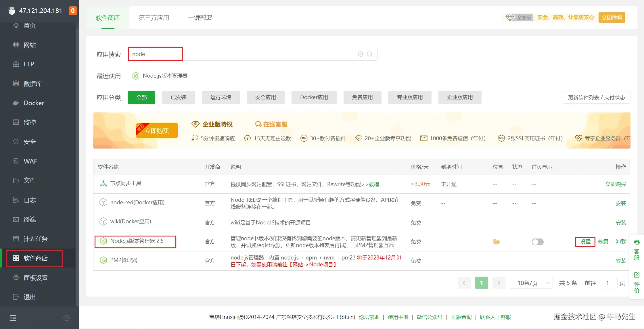Toggle homepage display for Node.js manager
644x329 pixels.
click(x=537, y=242)
